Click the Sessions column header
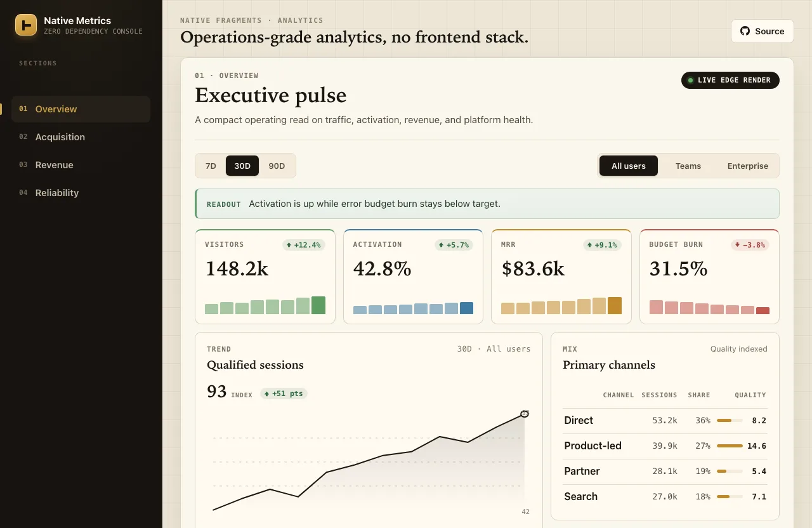The image size is (812, 528). (x=659, y=395)
